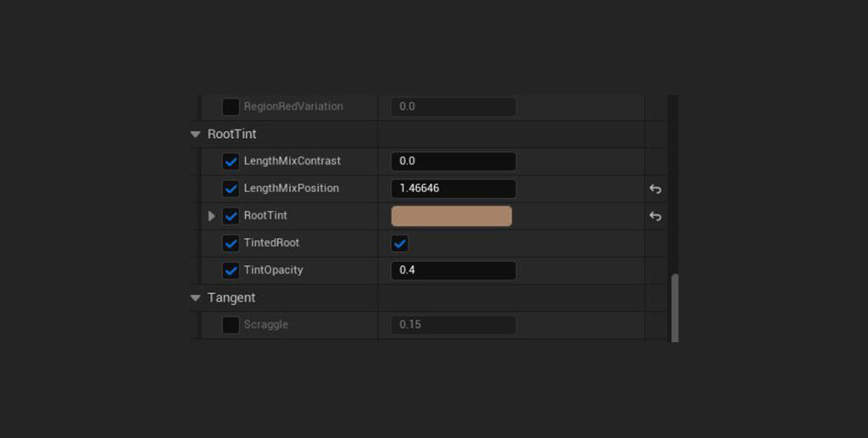Uncheck the LengthMixContrast override checkbox
This screenshot has width=868, height=438.
(x=231, y=162)
